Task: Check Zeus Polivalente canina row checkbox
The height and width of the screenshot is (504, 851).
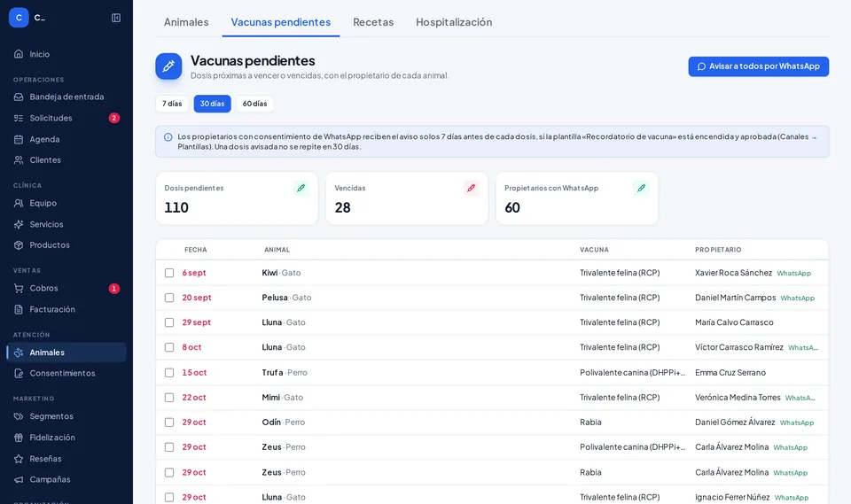Action: click(169, 447)
